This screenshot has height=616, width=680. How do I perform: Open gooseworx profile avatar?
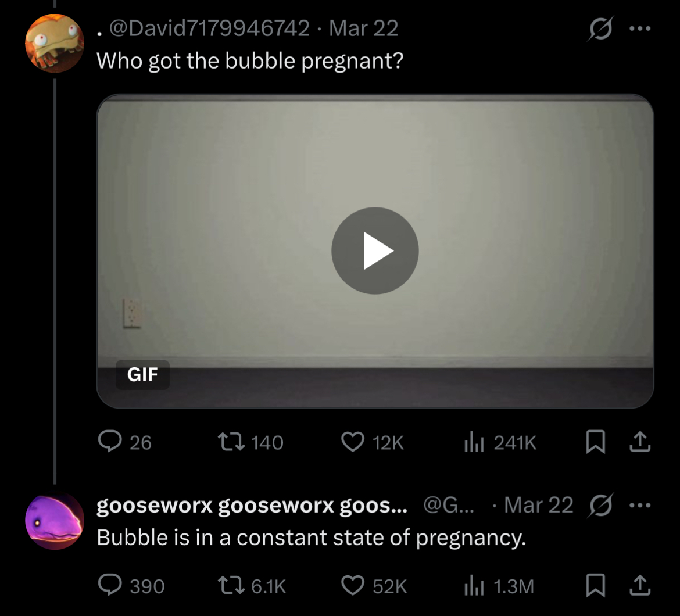click(55, 521)
